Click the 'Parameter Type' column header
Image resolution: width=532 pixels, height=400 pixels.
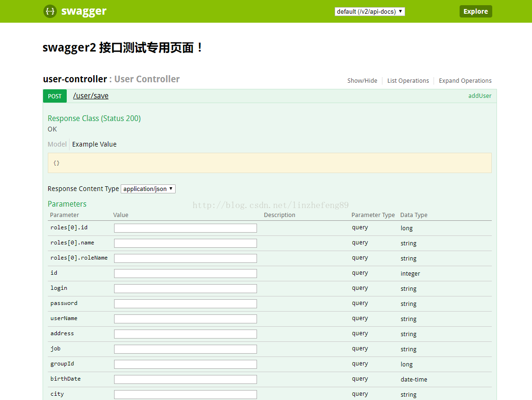pos(373,215)
